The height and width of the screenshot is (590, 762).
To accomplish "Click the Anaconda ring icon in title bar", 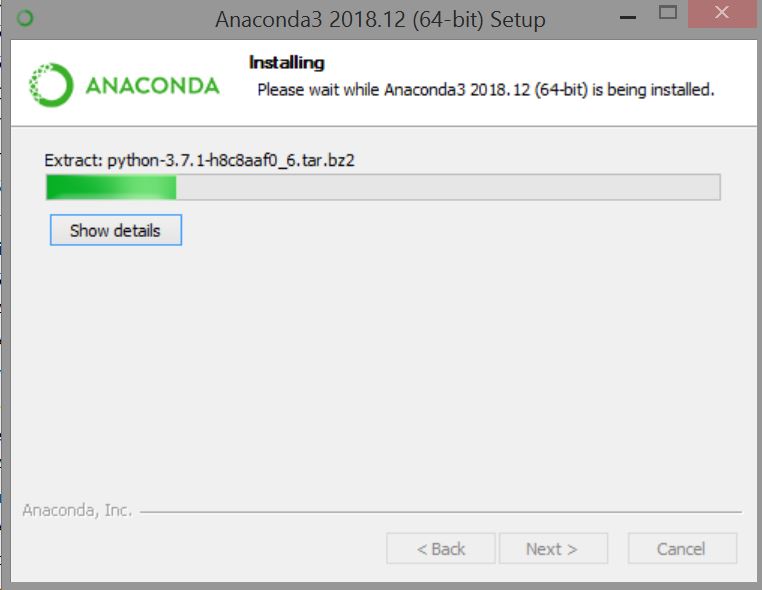I will (x=25, y=18).
